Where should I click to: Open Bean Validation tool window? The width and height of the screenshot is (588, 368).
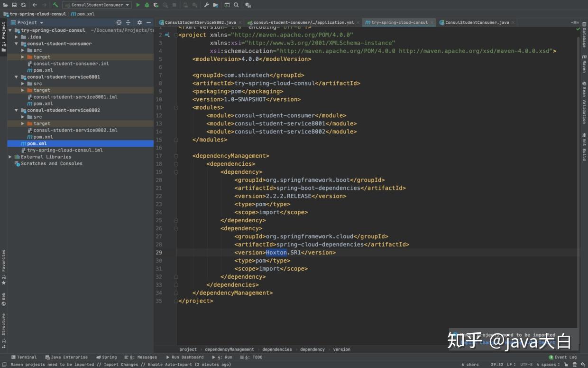point(584,103)
